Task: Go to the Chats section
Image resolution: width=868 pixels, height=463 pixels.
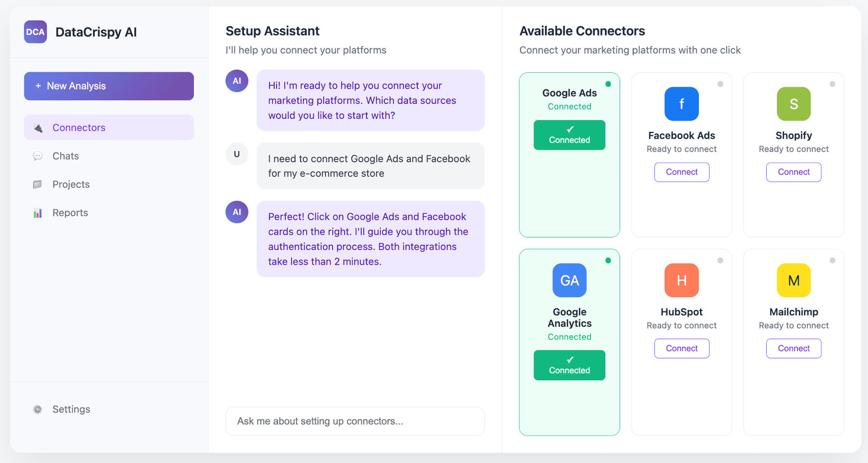Action: point(66,156)
